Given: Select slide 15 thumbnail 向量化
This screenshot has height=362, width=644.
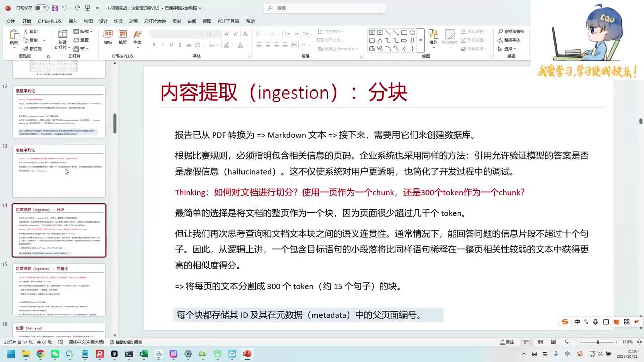Looking at the screenshot, I should pos(59,290).
